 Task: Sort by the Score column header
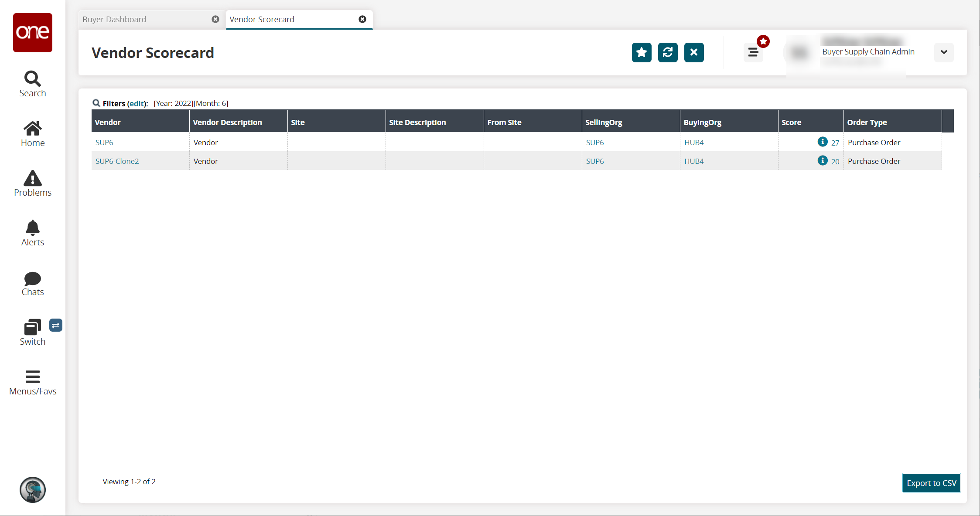click(x=791, y=122)
